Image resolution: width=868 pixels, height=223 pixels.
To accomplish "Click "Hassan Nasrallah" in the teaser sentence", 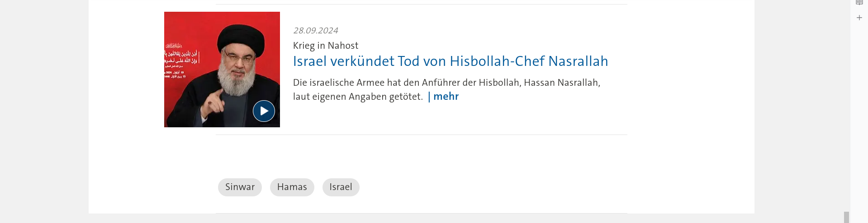I will click(x=561, y=83).
